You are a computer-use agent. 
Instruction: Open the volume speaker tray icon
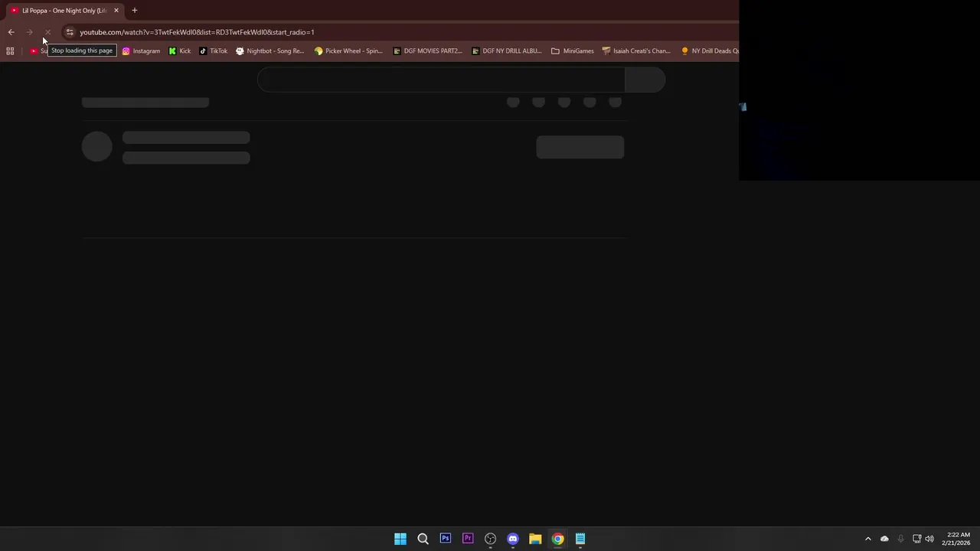(929, 539)
